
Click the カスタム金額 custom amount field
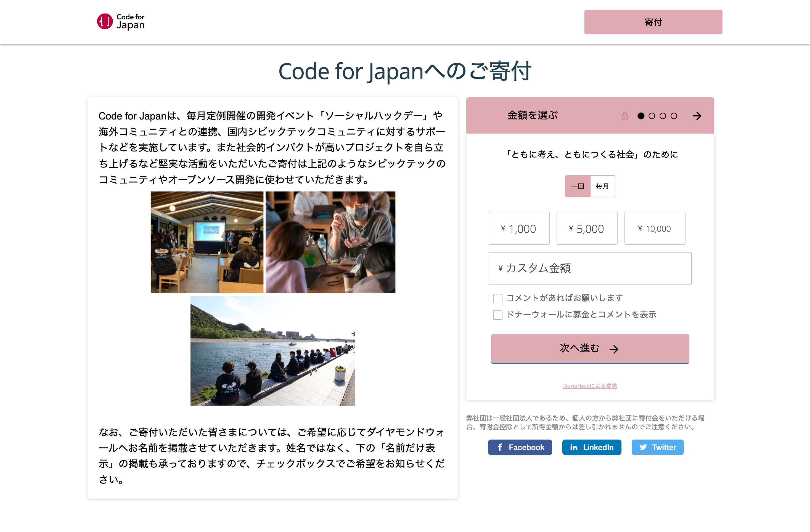coord(590,268)
